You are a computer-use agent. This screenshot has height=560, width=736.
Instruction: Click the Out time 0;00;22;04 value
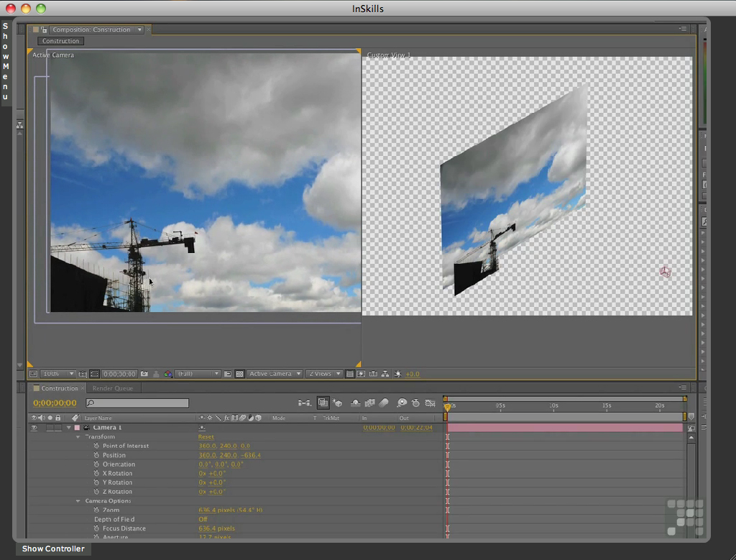[x=416, y=428]
